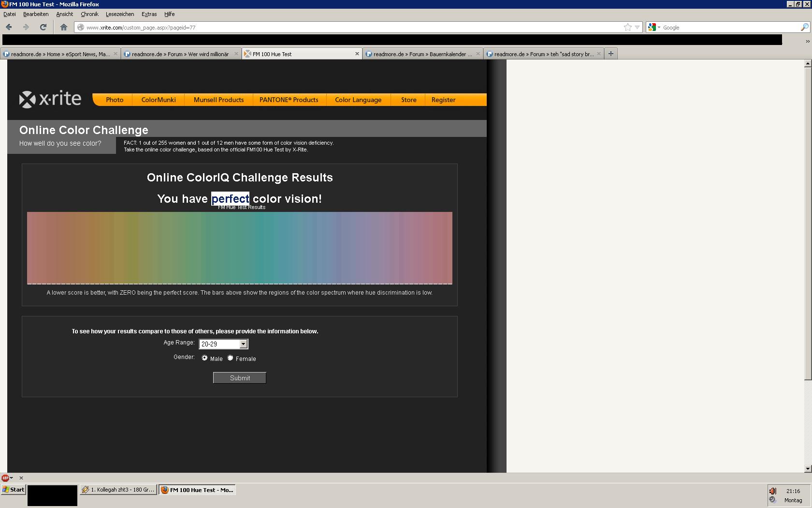Screen dimensions: 812x508
Task: Bookmark page with the star icon
Action: [627, 27]
